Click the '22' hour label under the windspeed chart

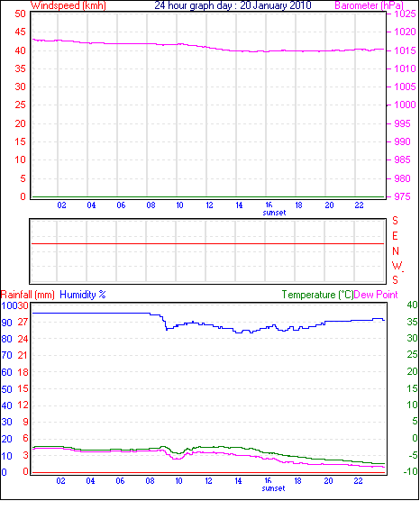[x=359, y=205]
